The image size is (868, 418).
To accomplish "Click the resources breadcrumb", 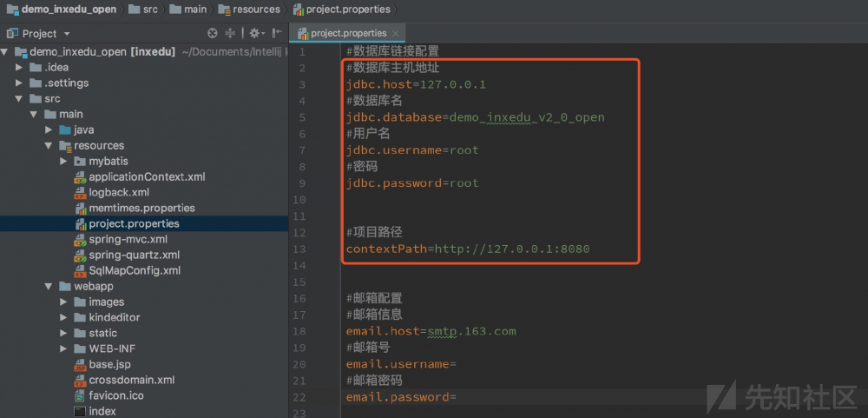I will [249, 10].
